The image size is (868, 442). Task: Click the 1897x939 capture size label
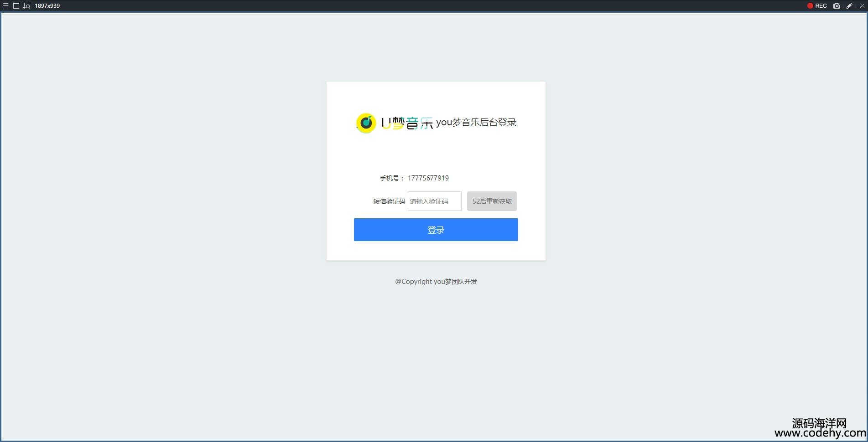(x=47, y=6)
